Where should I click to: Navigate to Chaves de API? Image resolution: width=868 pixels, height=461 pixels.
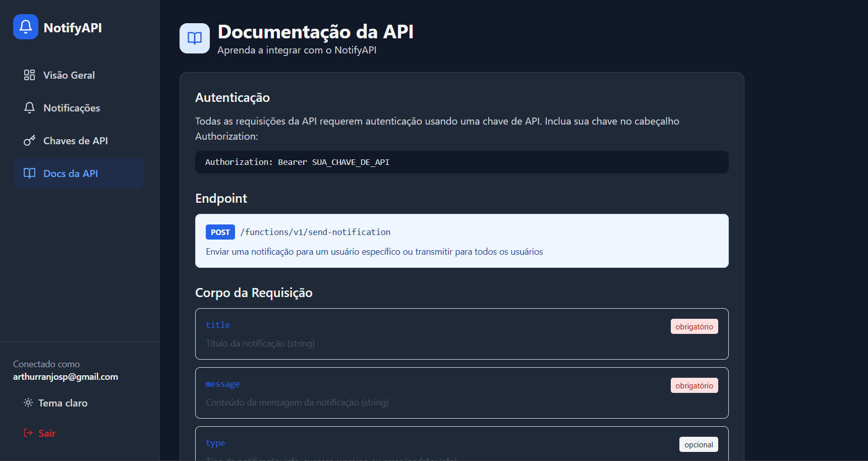(x=75, y=140)
